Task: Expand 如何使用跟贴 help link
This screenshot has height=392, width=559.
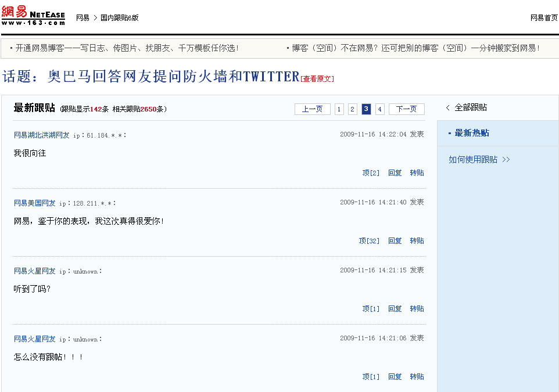Action: coord(479,160)
